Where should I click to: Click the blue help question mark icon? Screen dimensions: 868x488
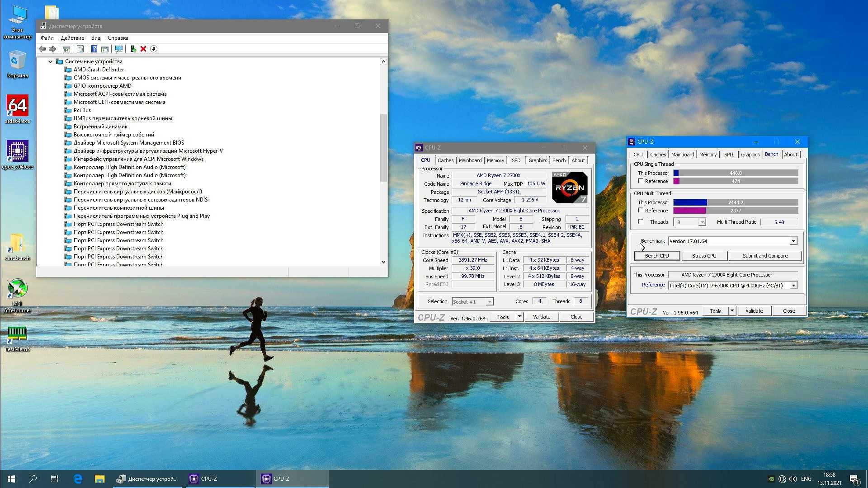pos(94,49)
